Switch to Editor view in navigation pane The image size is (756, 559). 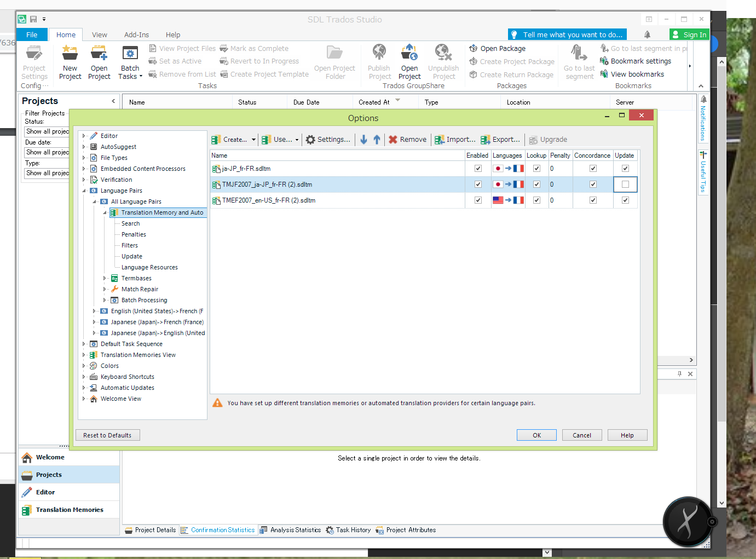(69, 492)
